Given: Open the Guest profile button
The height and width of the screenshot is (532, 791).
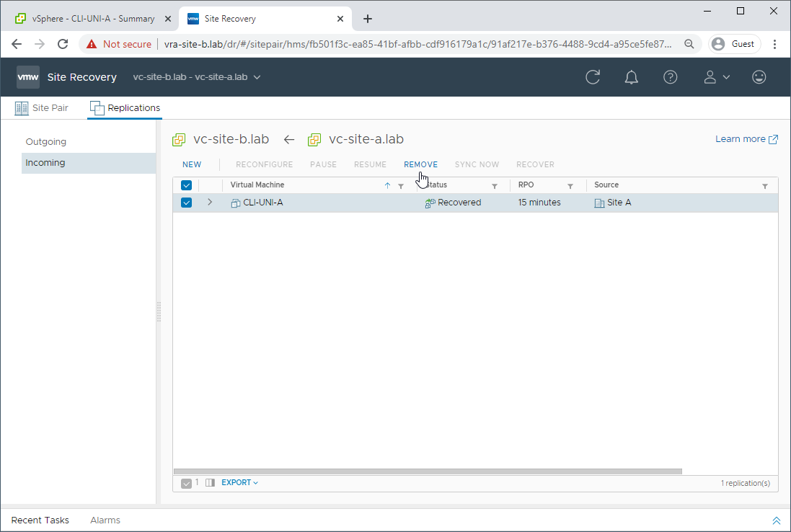Looking at the screenshot, I should click(x=735, y=44).
